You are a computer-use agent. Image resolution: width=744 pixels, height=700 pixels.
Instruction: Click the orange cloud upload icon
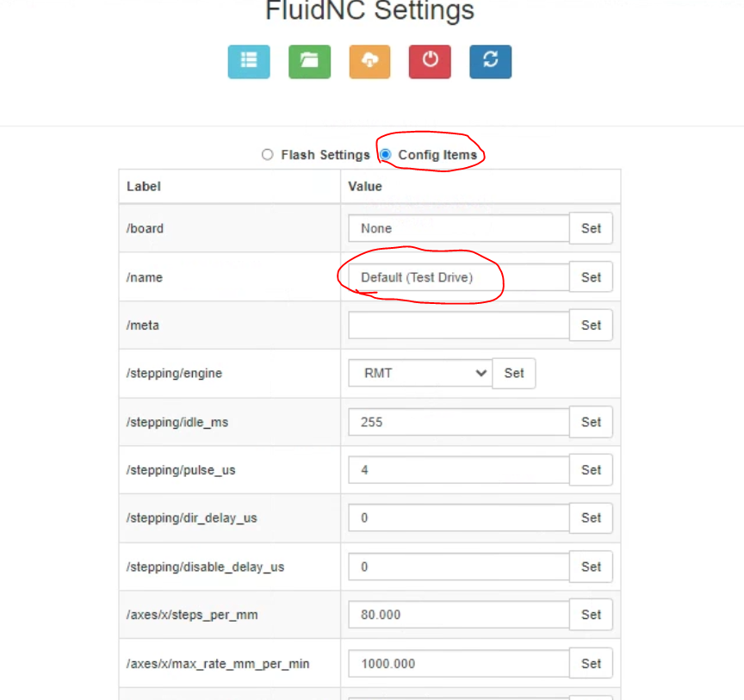click(x=369, y=62)
